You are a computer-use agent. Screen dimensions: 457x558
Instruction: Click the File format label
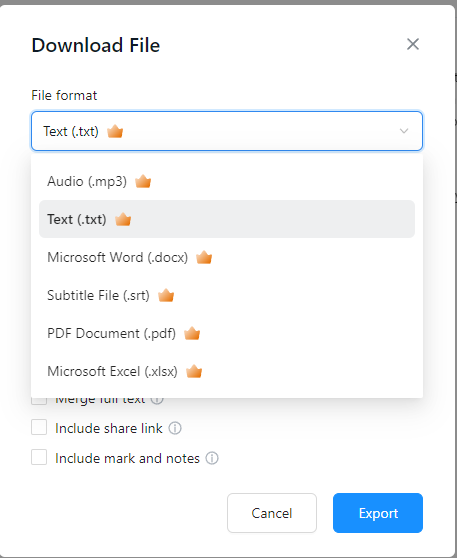click(64, 95)
